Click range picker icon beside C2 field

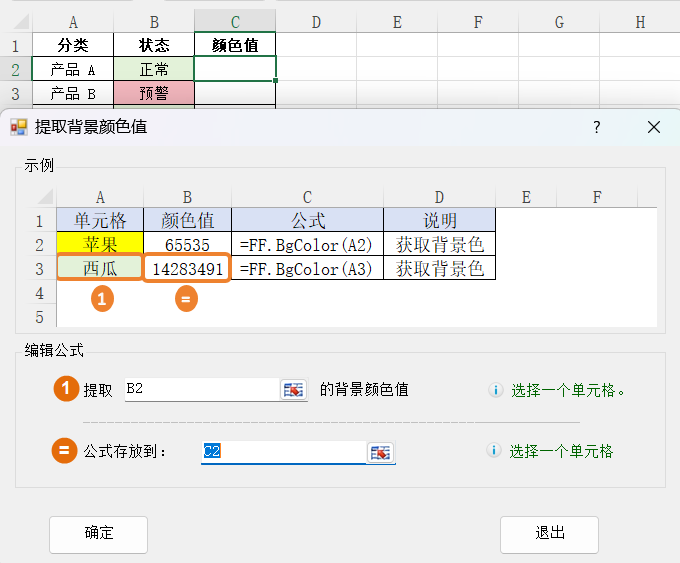381,452
